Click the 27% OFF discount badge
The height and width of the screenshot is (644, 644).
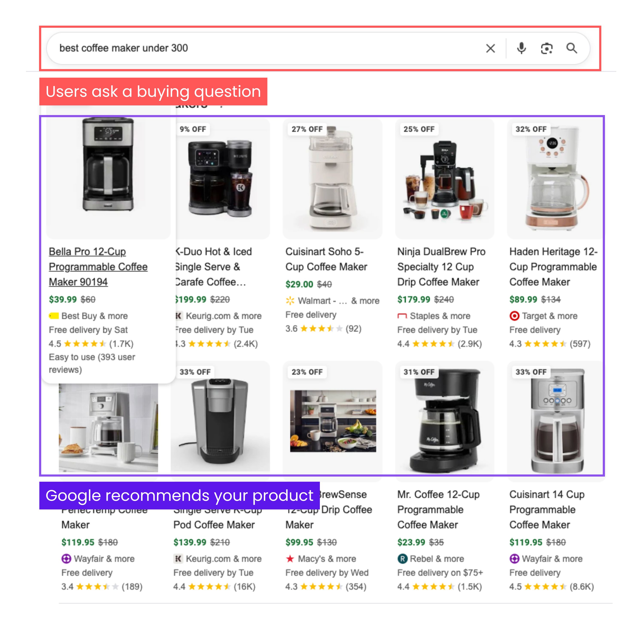[307, 129]
